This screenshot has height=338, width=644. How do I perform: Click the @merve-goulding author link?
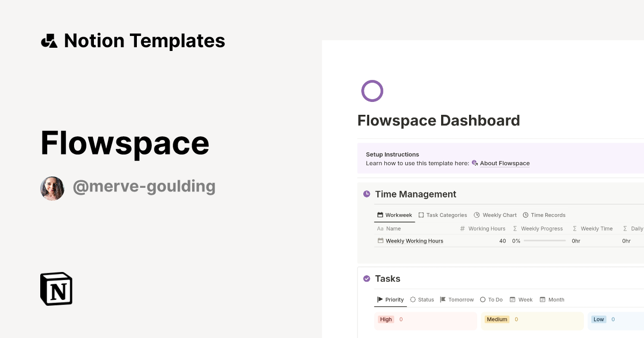(x=144, y=187)
